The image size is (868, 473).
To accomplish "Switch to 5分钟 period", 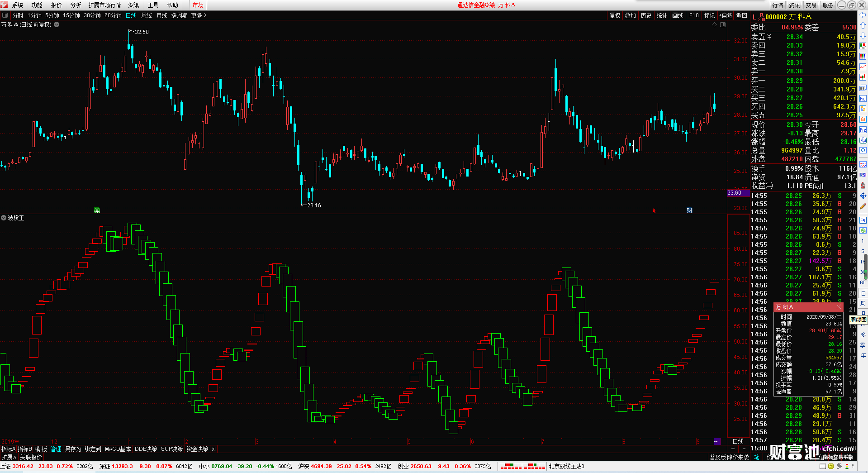I will [x=52, y=15].
